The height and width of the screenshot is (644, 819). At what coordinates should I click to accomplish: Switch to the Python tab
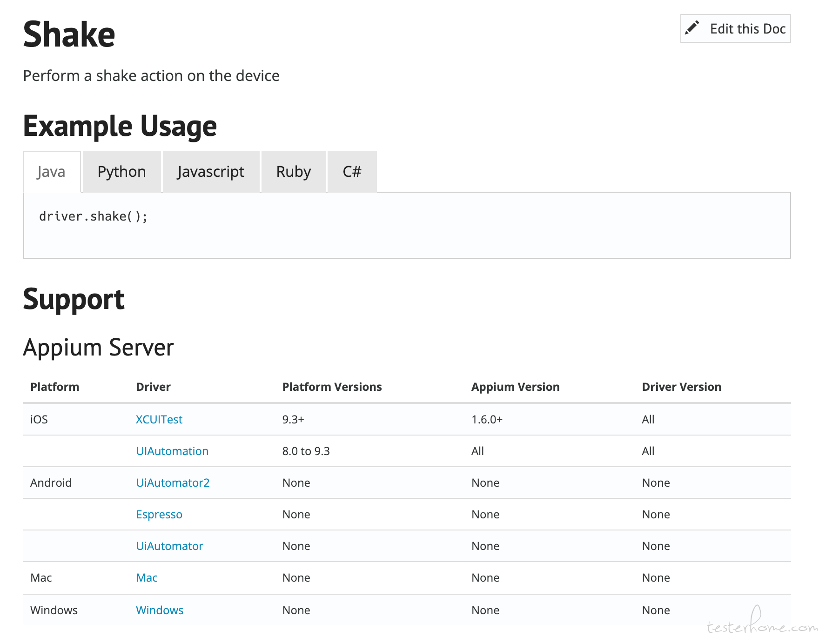pyautogui.click(x=122, y=172)
